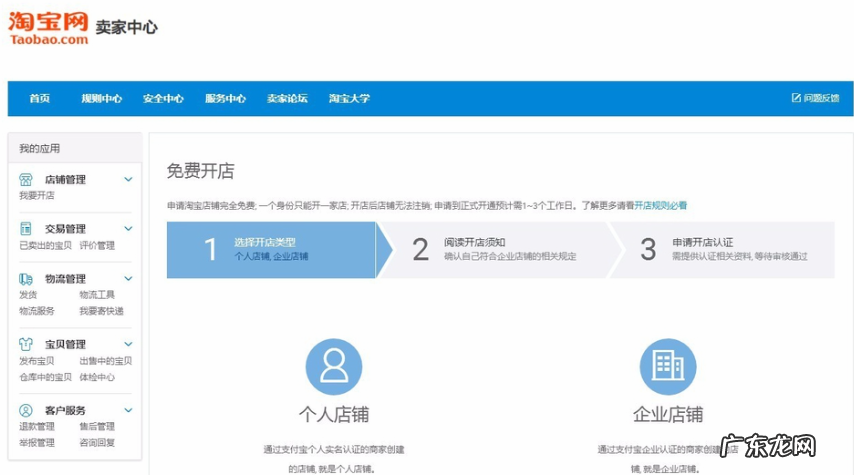Click the Taobao.com logo
Viewport: 854px width, 475px height.
pos(48,28)
